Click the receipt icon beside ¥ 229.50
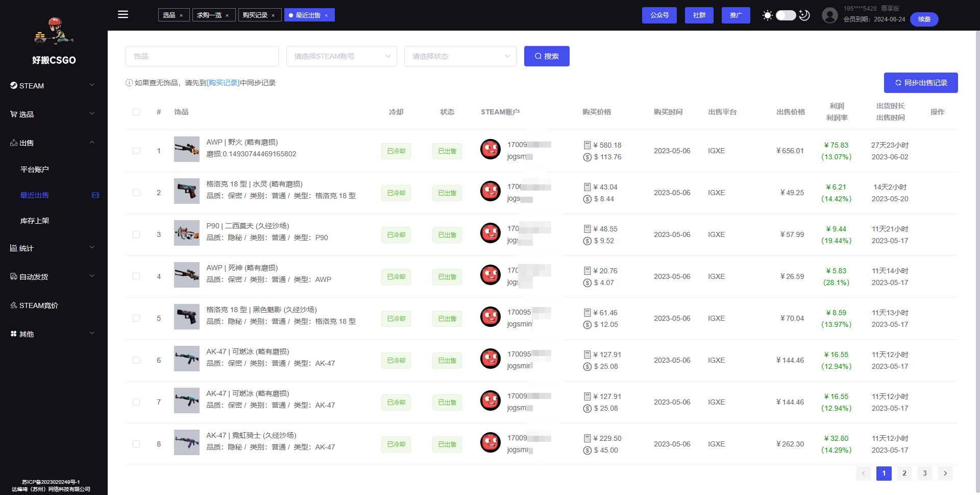Screen dimensions: 980x495 point(587,438)
